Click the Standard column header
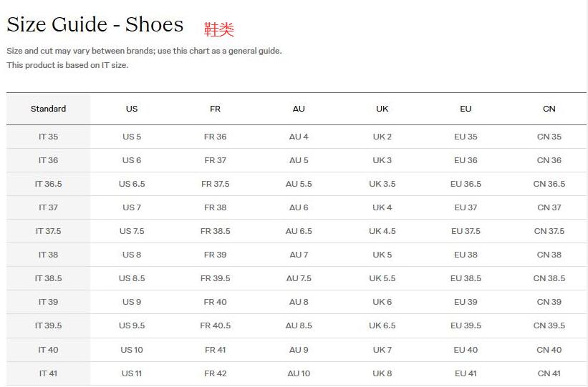The width and height of the screenshot is (588, 387). (48, 109)
